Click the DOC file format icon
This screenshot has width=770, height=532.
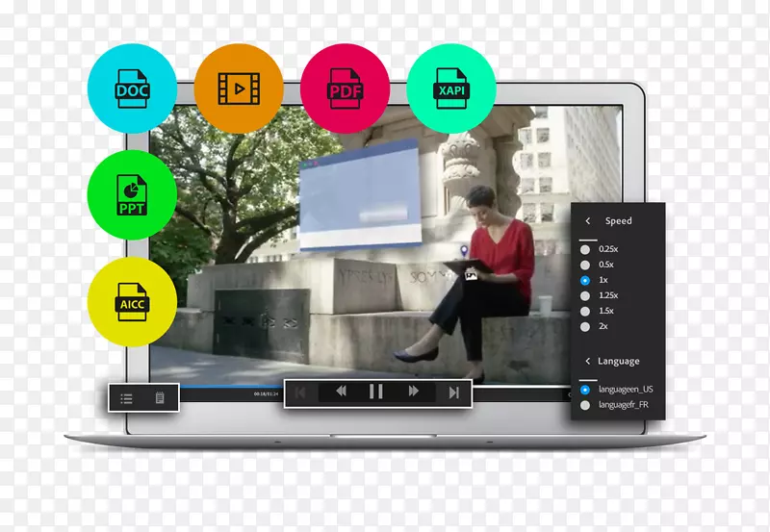pos(132,89)
